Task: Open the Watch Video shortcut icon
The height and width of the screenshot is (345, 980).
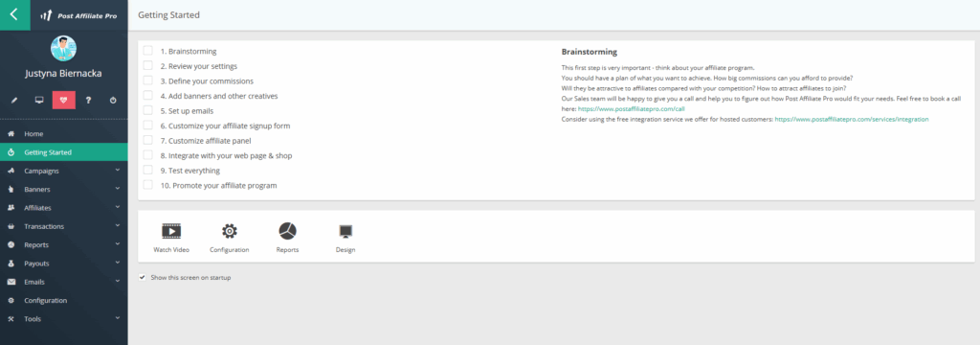Action: coord(171,232)
